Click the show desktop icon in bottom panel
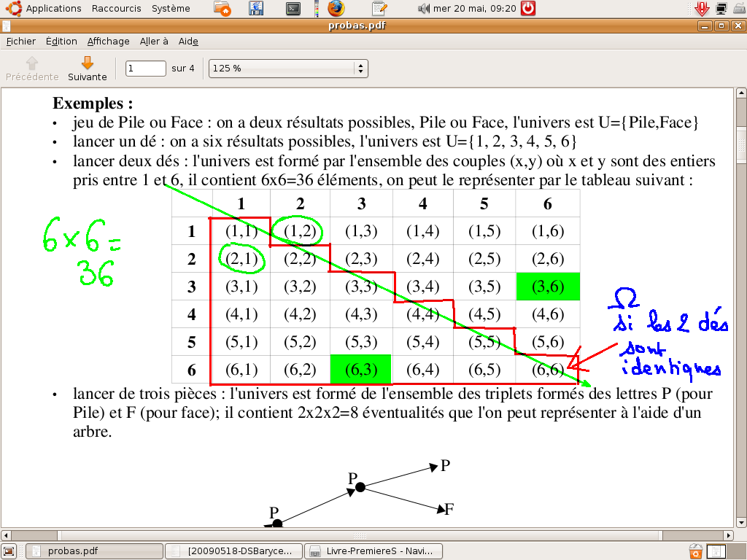The width and height of the screenshot is (747, 560). click(9, 551)
